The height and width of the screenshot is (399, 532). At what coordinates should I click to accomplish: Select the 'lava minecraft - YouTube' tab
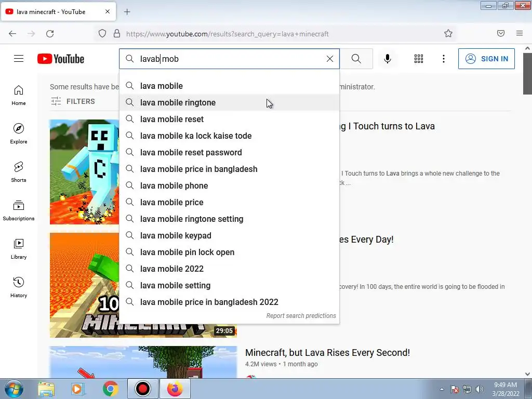(x=58, y=11)
